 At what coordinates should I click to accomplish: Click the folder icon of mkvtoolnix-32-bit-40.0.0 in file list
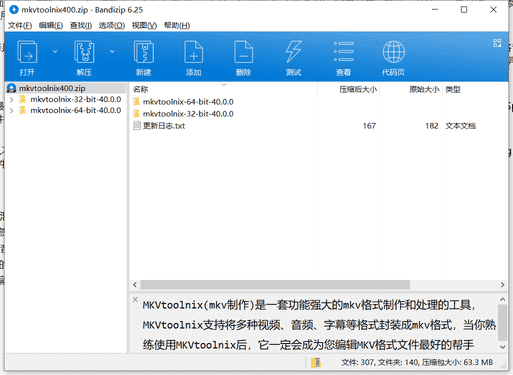[x=136, y=113]
